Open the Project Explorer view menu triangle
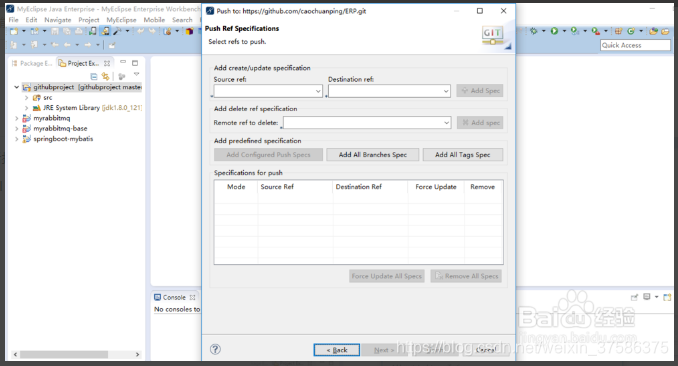Image resolution: width=678 pixels, height=366 pixels. click(137, 75)
